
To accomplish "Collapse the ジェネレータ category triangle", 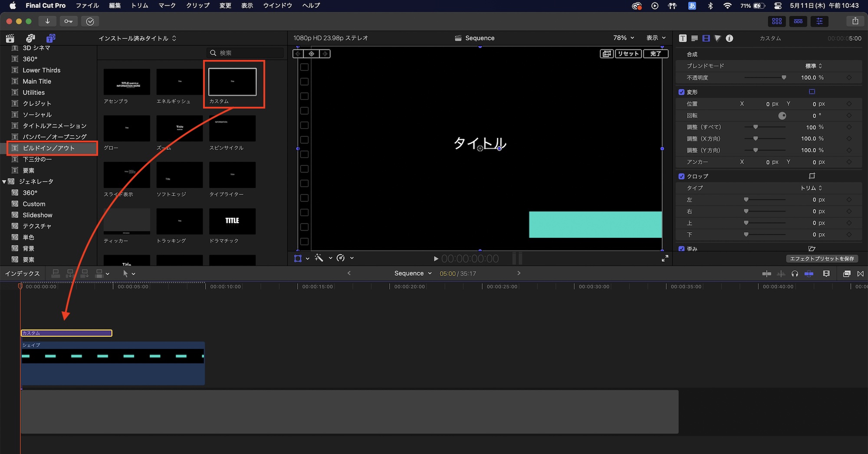I will tap(4, 182).
